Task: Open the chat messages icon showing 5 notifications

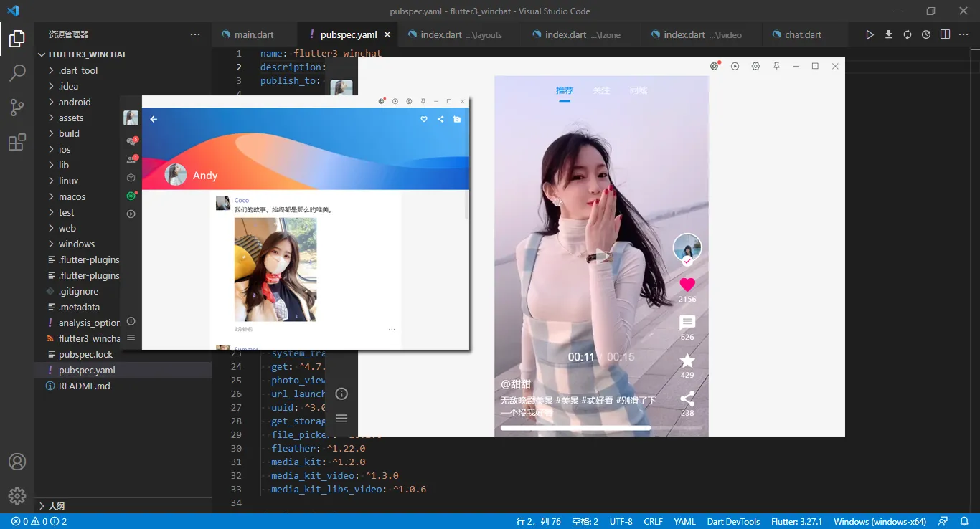Action: (x=131, y=140)
